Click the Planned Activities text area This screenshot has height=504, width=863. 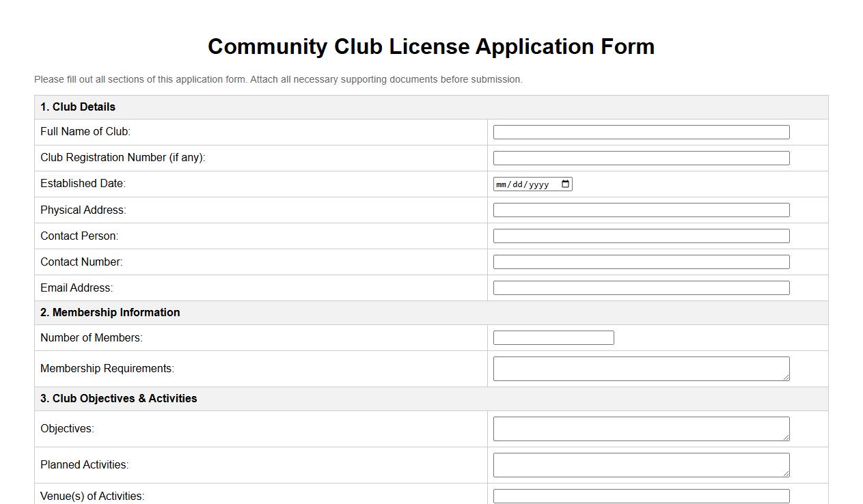click(635, 464)
